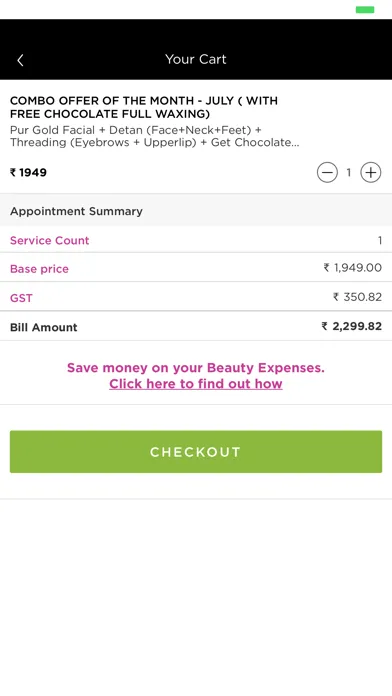392x696 pixels.
Task: Select the quantity value between stepper buttons
Action: tap(349, 172)
